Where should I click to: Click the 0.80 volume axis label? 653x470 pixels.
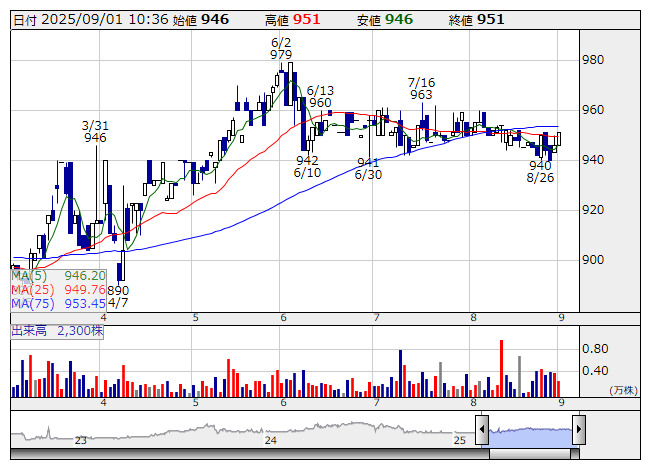point(595,349)
